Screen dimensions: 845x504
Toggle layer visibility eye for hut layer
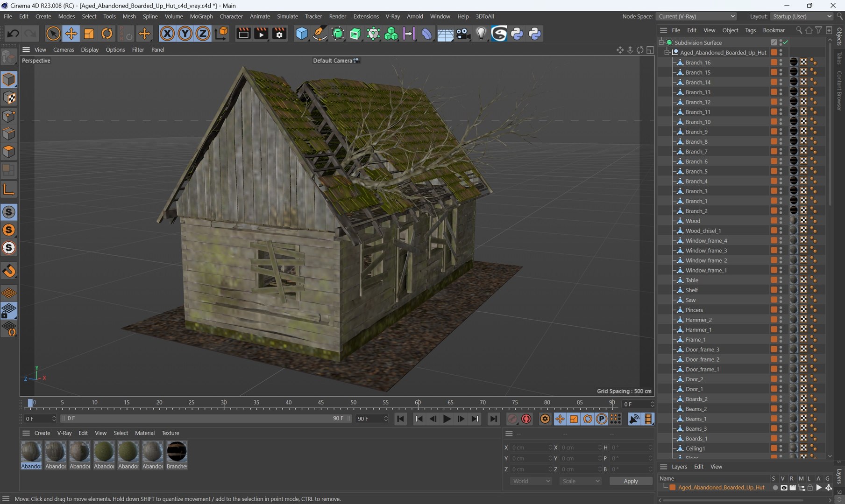[x=784, y=488]
